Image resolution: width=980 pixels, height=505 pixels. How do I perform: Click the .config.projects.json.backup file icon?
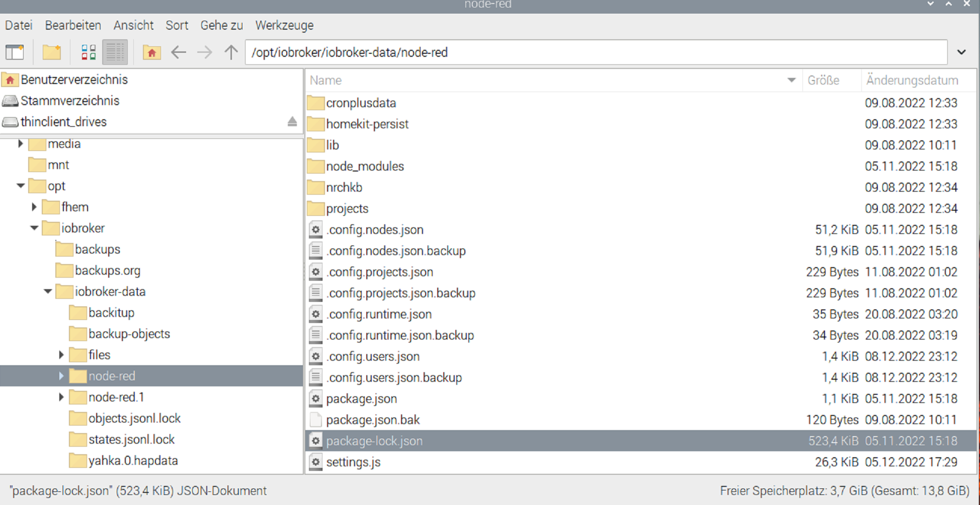click(315, 293)
